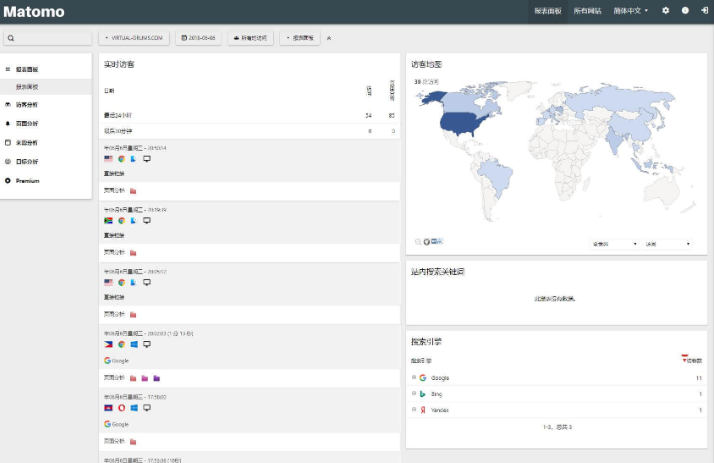Open the dashboard dropdown next to segment selector
The width and height of the screenshot is (714, 463).
click(x=300, y=38)
